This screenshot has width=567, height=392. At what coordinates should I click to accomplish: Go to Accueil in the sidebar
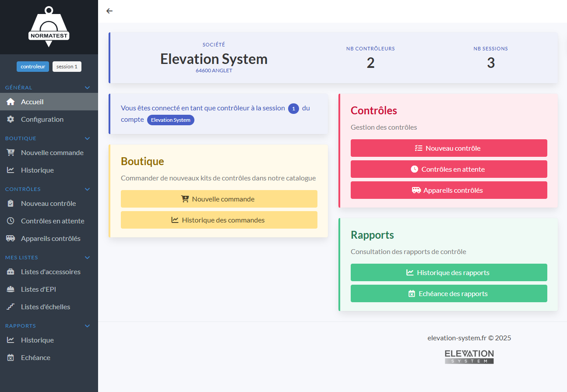coord(49,102)
